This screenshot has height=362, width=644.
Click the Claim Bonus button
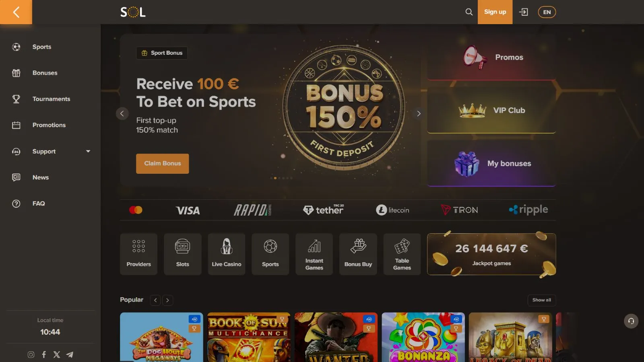click(x=162, y=164)
